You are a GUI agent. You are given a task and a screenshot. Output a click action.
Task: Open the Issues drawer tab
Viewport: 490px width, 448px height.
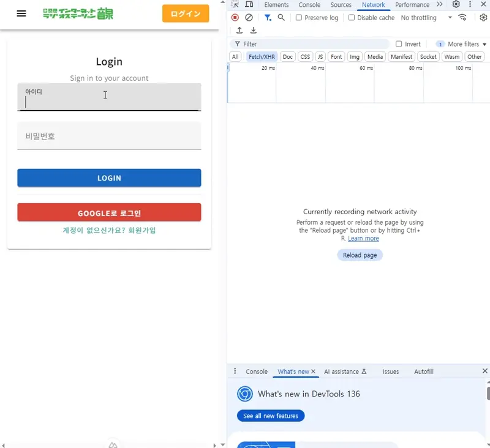click(x=391, y=371)
